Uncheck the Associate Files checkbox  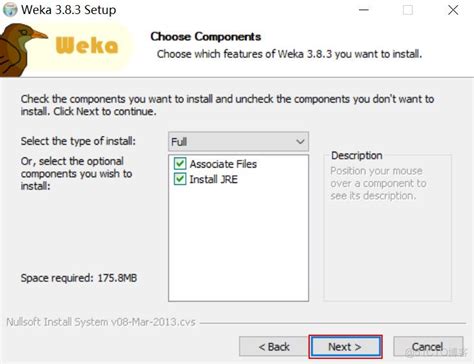point(180,164)
